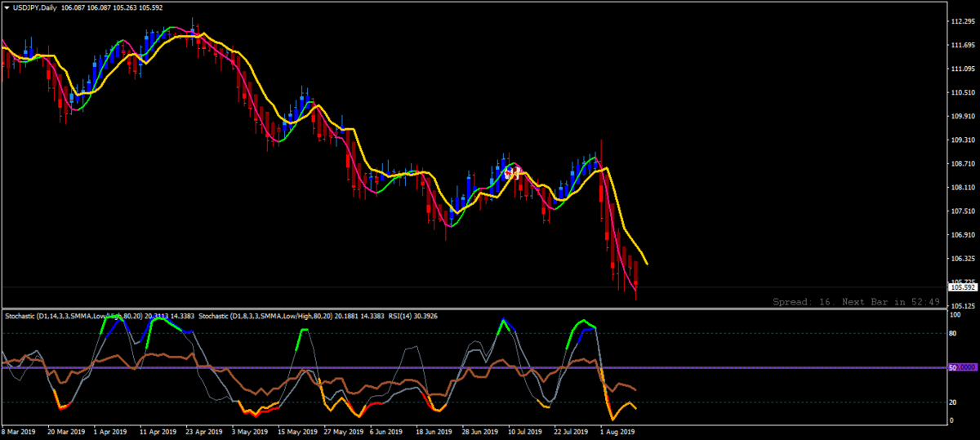Click the 1 Aug 2019 date label
The width and height of the screenshot is (980, 440).
(x=617, y=431)
